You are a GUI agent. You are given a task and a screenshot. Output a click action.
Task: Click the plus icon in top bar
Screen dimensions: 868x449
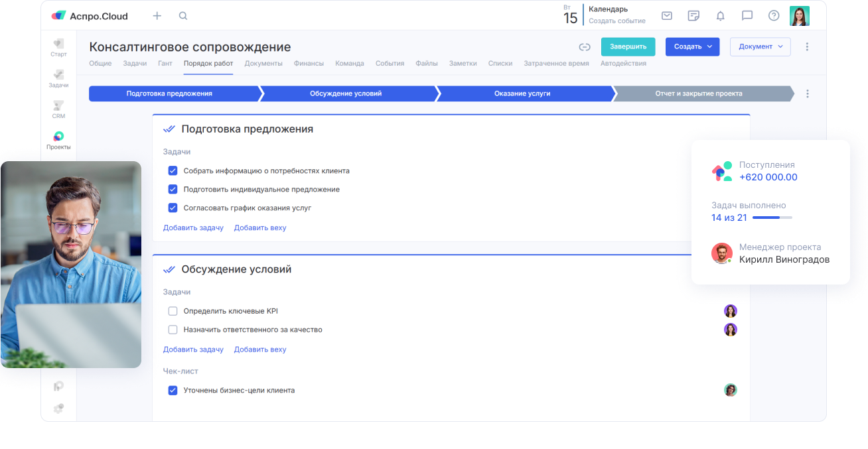click(x=157, y=16)
